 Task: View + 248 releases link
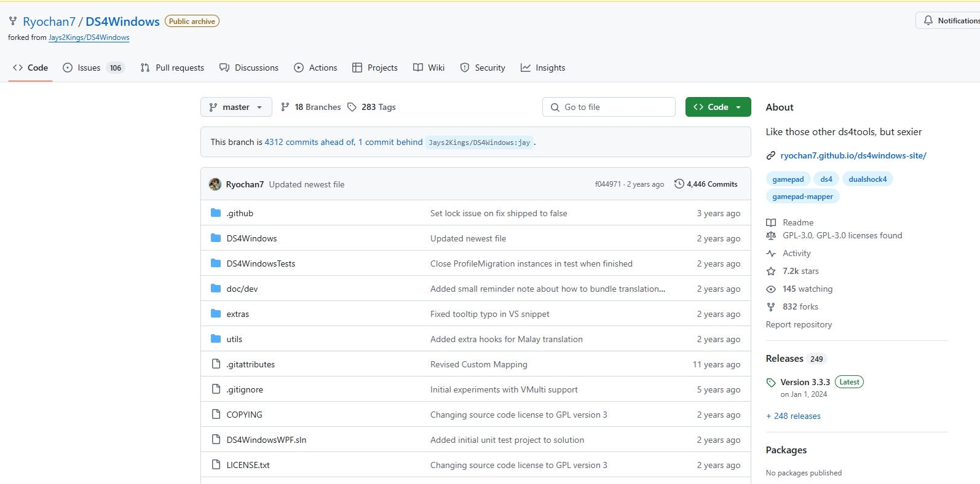click(x=793, y=416)
